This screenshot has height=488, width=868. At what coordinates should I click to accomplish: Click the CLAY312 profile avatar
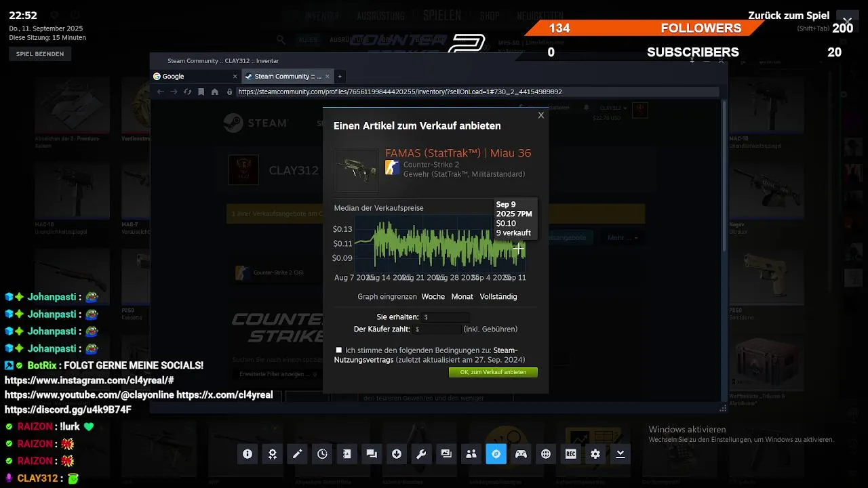coord(243,170)
